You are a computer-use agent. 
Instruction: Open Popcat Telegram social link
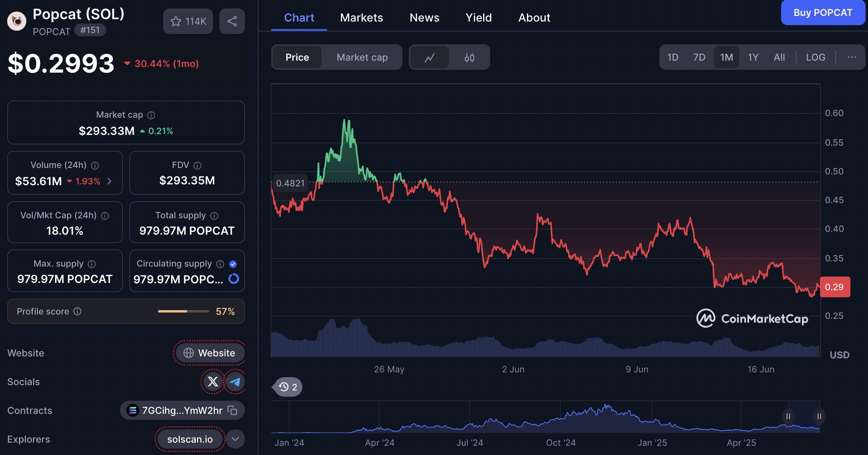pyautogui.click(x=235, y=382)
